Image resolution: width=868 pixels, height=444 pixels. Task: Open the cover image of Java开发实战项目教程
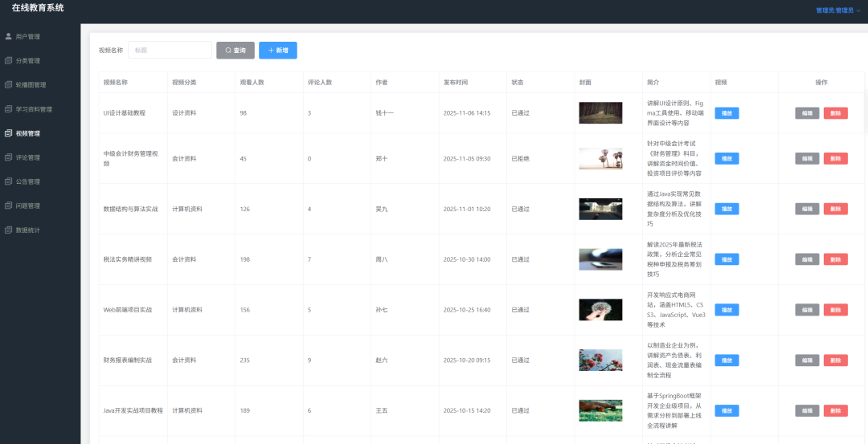point(600,411)
